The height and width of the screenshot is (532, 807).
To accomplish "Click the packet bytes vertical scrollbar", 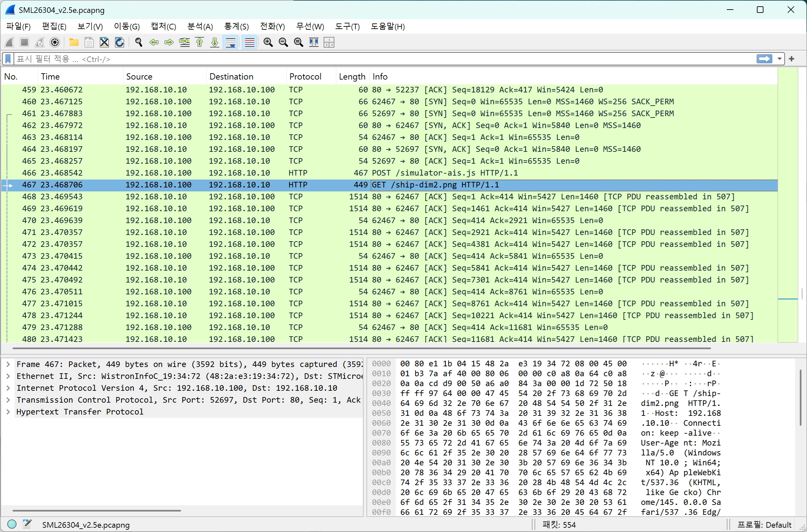I will [x=800, y=398].
